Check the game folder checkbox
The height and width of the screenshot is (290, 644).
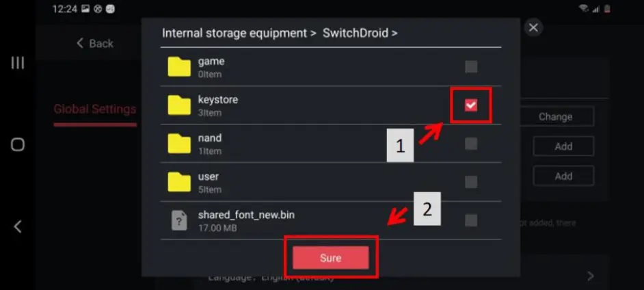470,67
